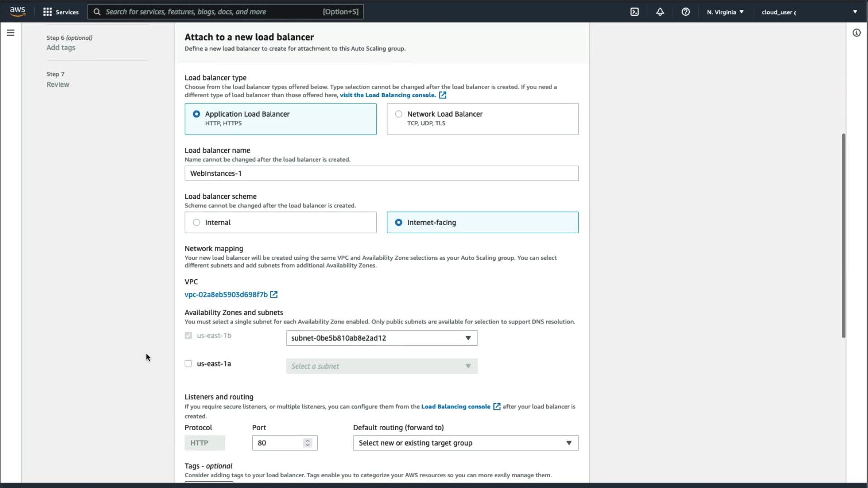Image resolution: width=868 pixels, height=488 pixels.
Task: Click the load balancer name field
Action: tap(381, 174)
